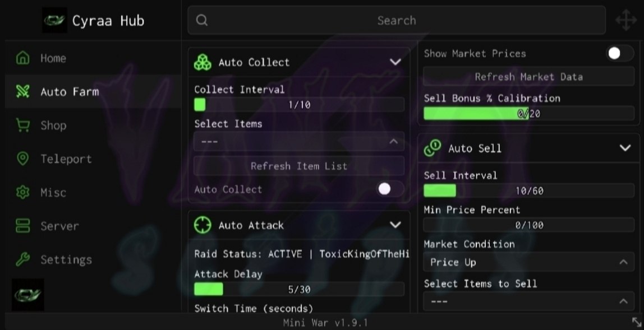This screenshot has width=644, height=330.
Task: Collapse the Auto Collect section chevron
Action: (395, 62)
